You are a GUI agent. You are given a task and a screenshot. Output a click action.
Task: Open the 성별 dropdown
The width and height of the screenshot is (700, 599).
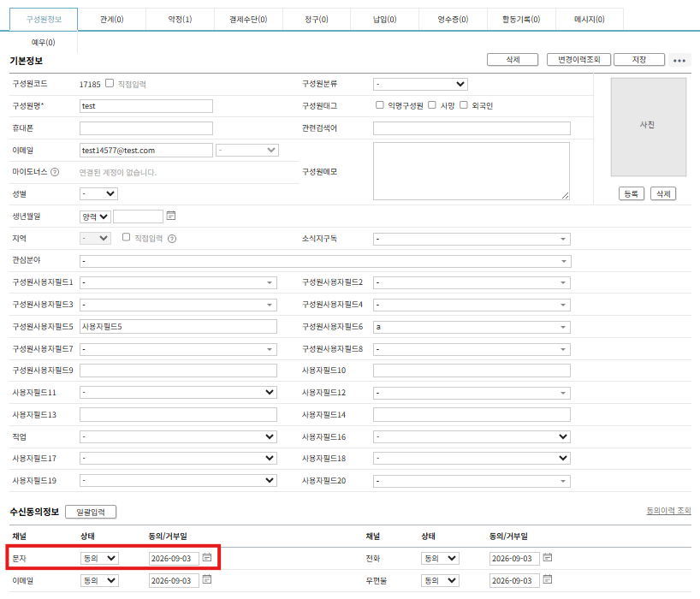tap(98, 193)
